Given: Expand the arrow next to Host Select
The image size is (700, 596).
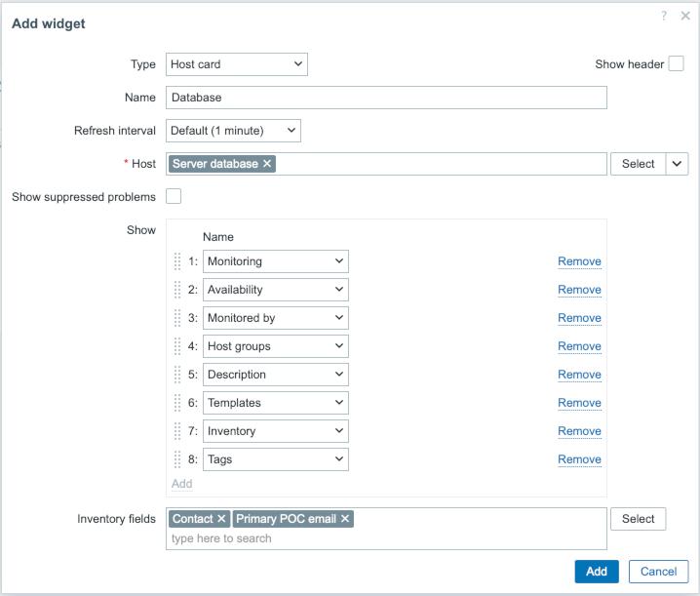Looking at the screenshot, I should click(677, 164).
